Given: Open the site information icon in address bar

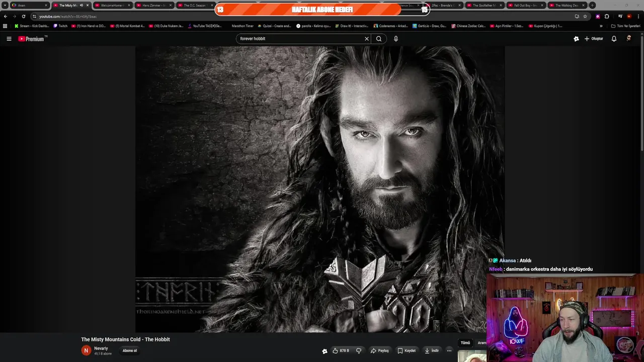Looking at the screenshot, I should pyautogui.click(x=35, y=16).
